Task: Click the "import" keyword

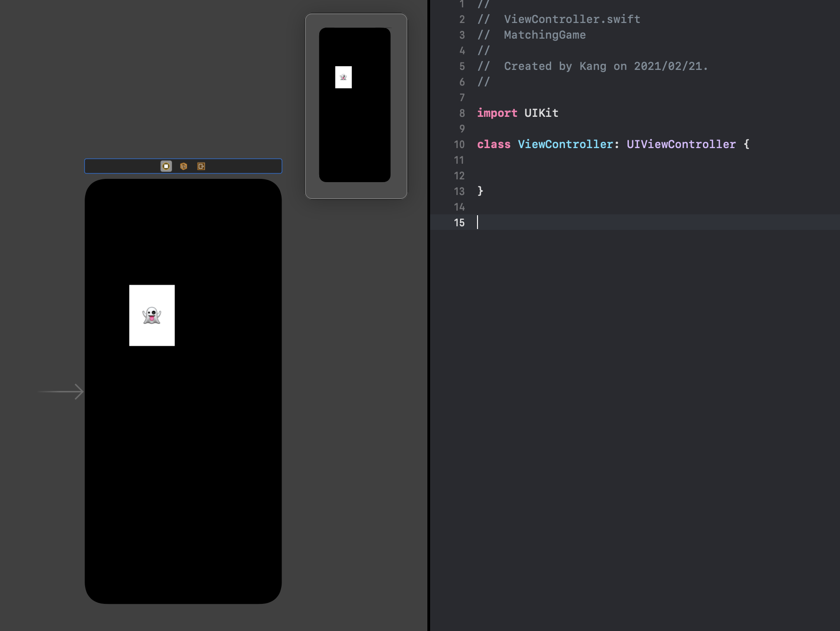Action: [497, 113]
